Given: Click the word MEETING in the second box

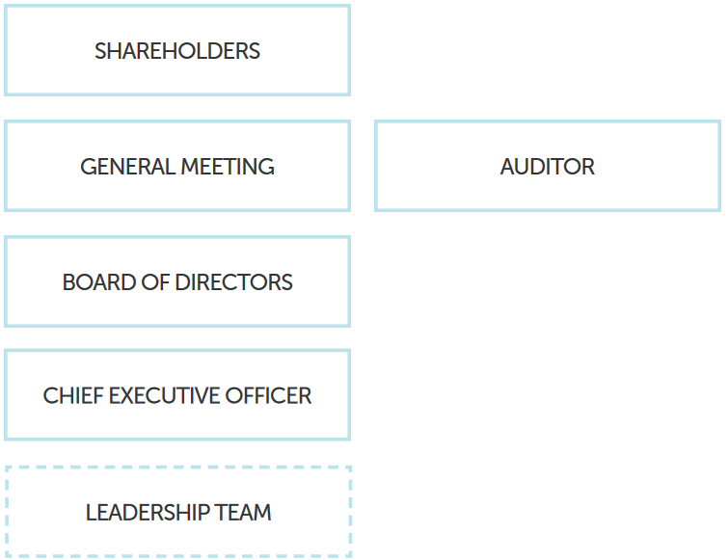Looking at the screenshot, I should [228, 167].
